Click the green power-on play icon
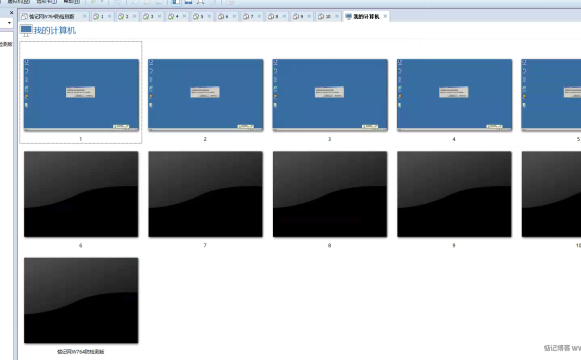Viewport: 581px width, 360px height. (93, 2)
